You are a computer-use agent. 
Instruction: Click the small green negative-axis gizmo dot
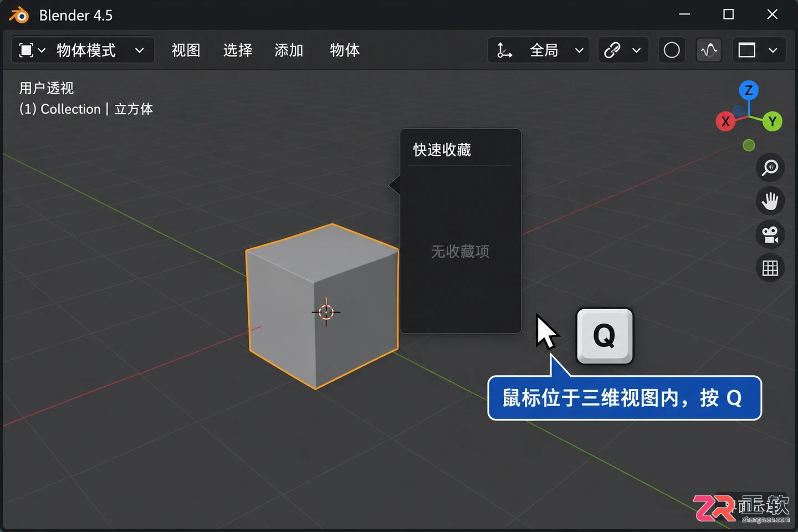click(749, 145)
